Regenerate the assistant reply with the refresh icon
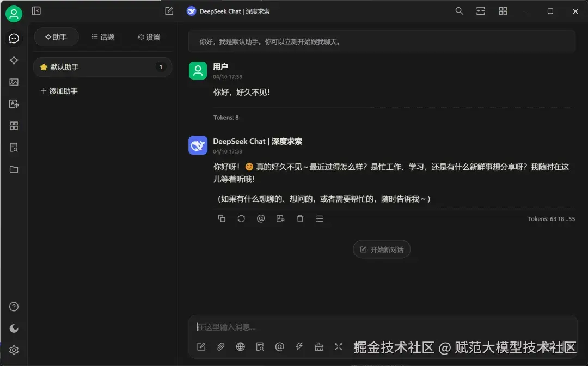The width and height of the screenshot is (588, 366). pyautogui.click(x=241, y=218)
